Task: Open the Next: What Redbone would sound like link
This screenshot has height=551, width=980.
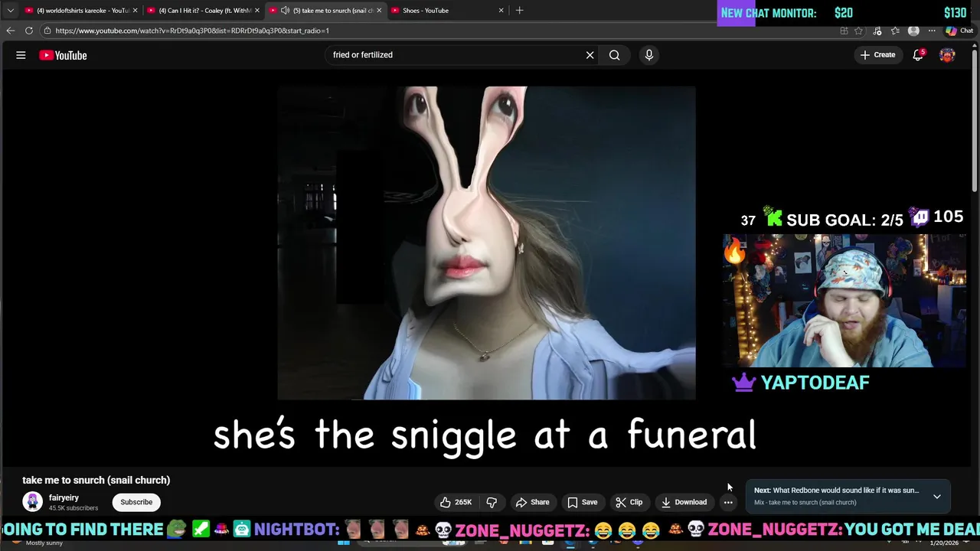Action: click(836, 491)
